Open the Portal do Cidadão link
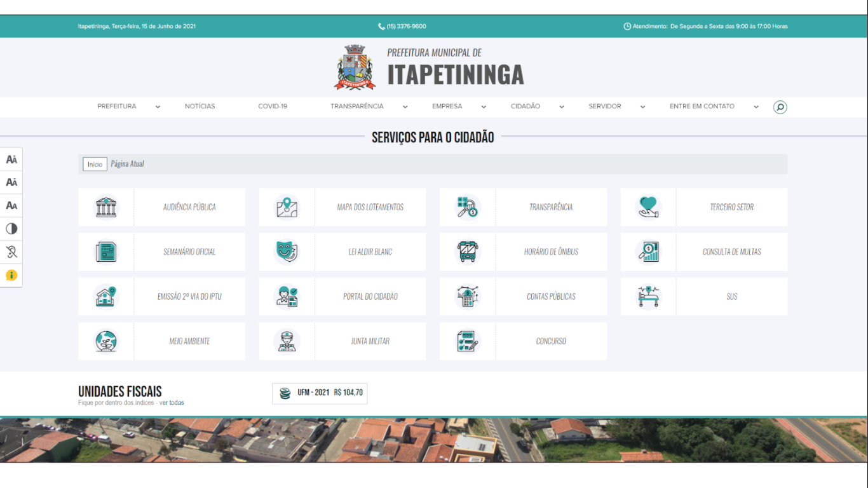Viewport: 868px width, 488px height. 370,296
